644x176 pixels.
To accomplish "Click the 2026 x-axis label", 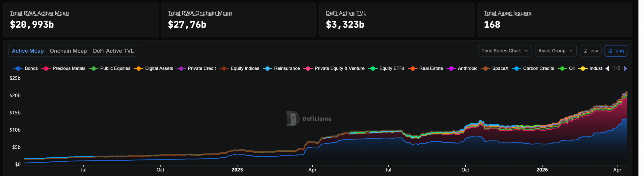I will pyautogui.click(x=542, y=170).
